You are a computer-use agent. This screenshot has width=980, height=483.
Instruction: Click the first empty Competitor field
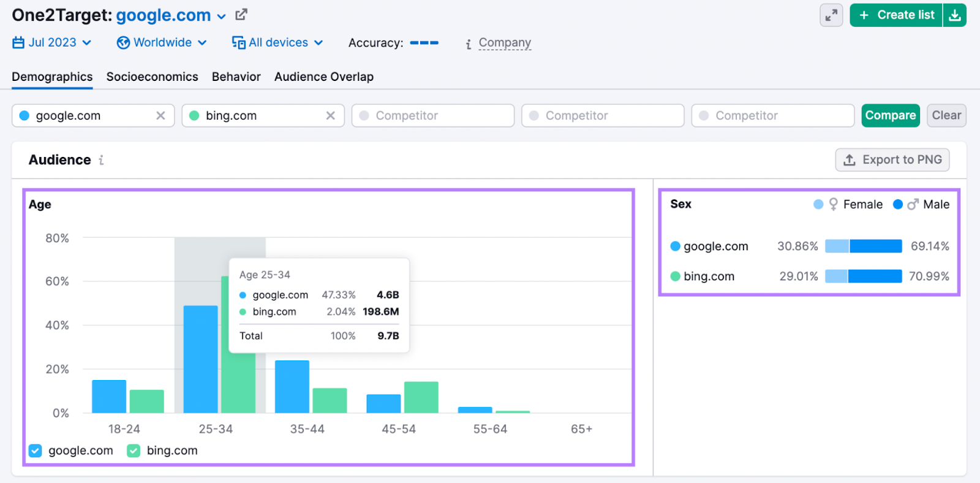[433, 115]
